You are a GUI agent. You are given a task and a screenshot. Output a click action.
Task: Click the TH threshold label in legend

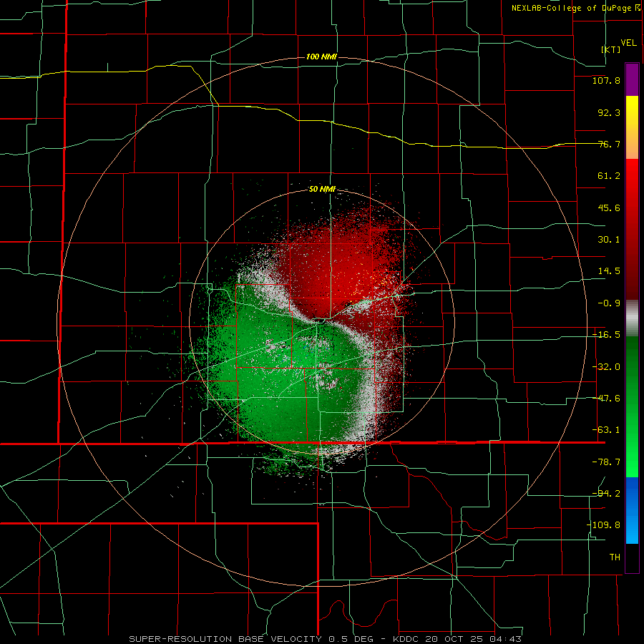click(615, 557)
